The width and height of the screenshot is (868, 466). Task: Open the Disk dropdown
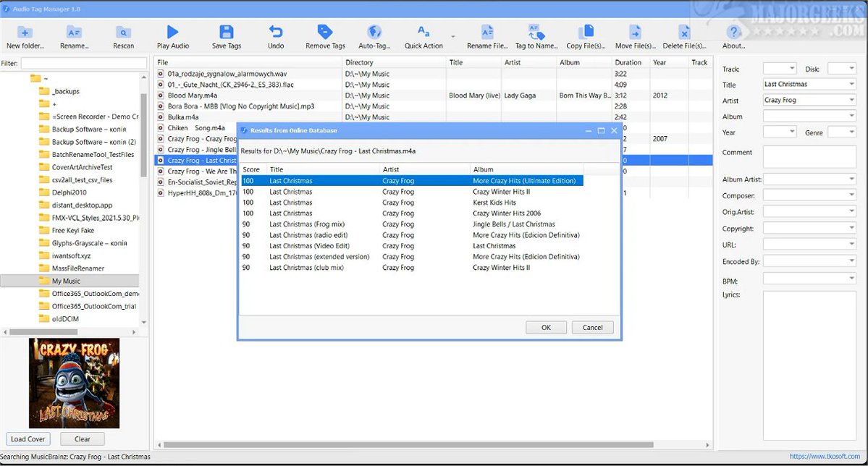point(852,69)
